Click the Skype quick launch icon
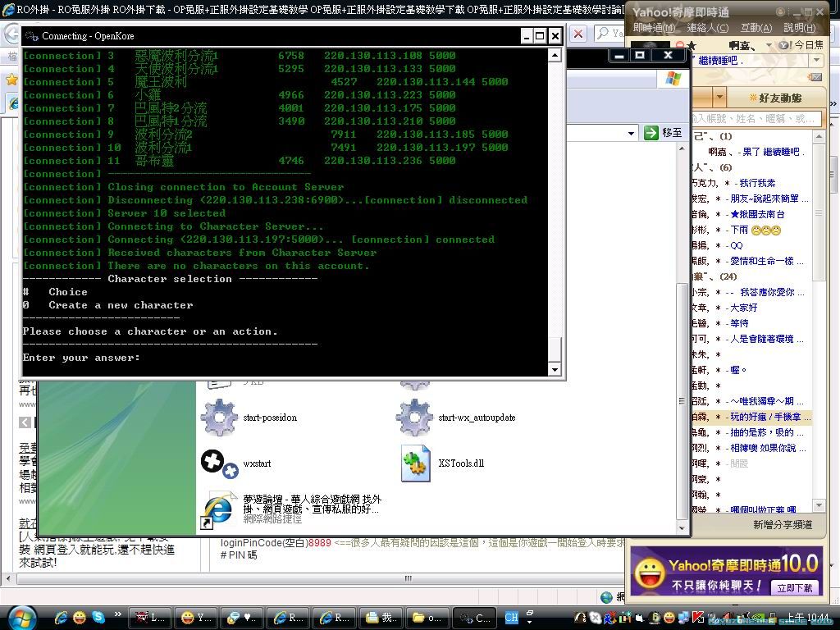 coord(98,617)
